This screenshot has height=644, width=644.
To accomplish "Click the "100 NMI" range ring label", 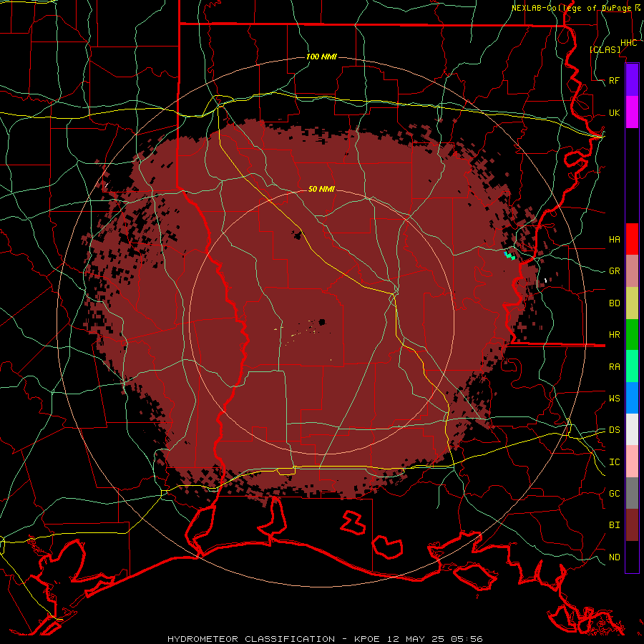I will click(x=321, y=57).
